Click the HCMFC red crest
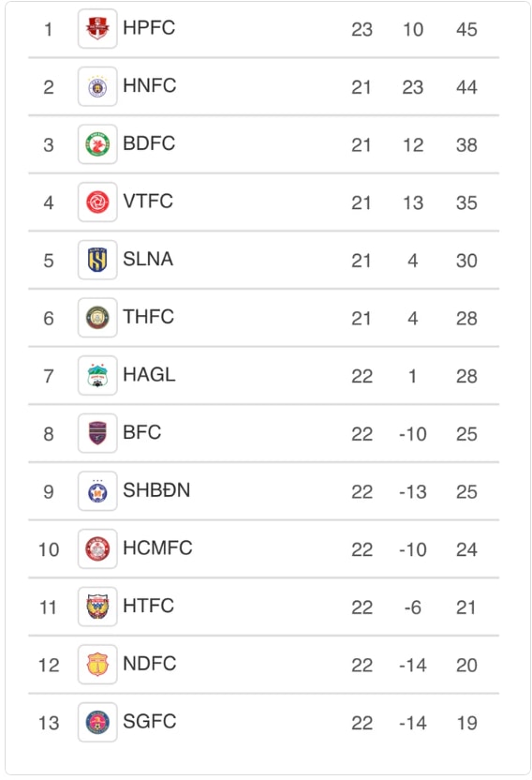 pyautogui.click(x=97, y=548)
